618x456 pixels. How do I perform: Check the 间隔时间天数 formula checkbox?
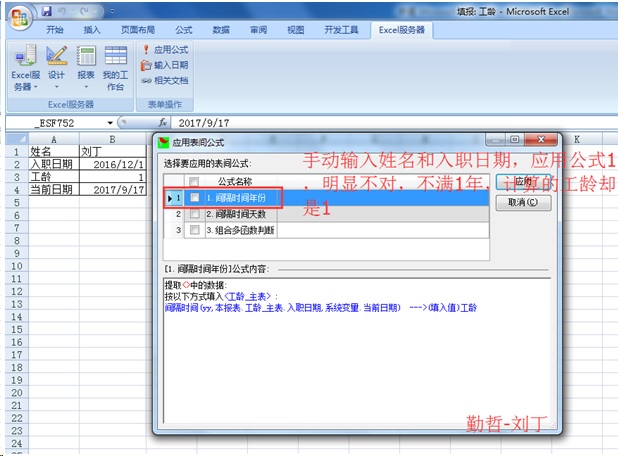pyautogui.click(x=194, y=214)
